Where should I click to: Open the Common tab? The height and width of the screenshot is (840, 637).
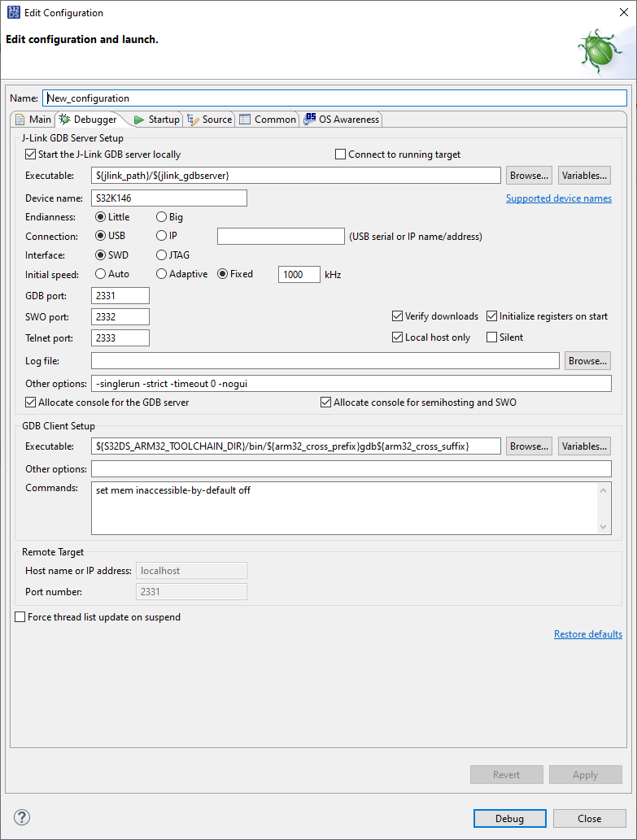click(x=268, y=120)
